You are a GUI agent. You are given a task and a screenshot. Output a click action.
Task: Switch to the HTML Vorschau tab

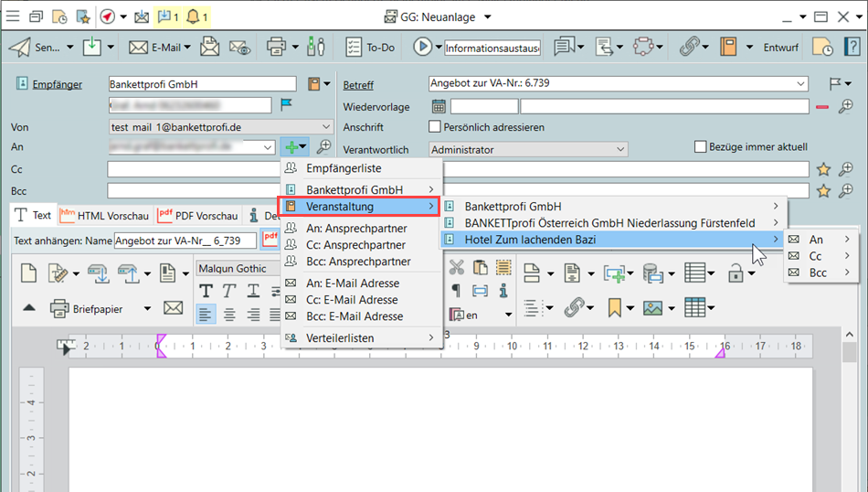coord(103,216)
